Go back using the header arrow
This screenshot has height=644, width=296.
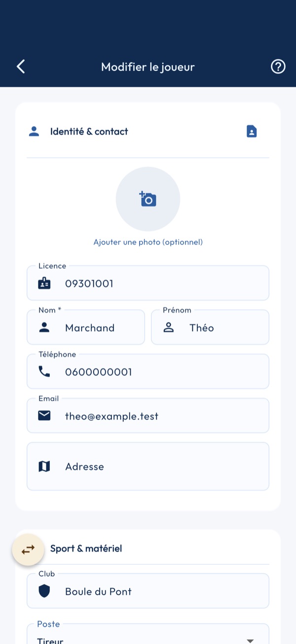click(x=21, y=67)
